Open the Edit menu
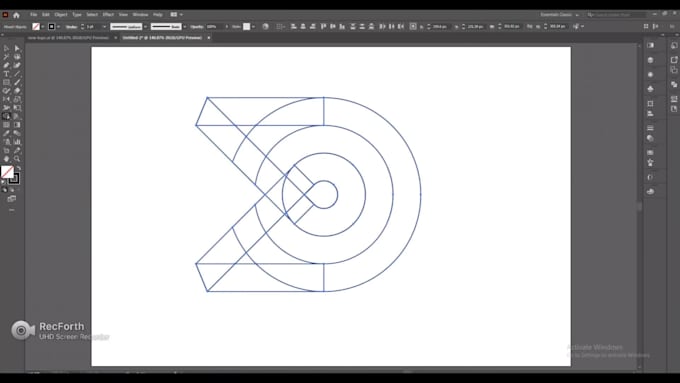This screenshot has height=383, width=680. click(x=46, y=15)
